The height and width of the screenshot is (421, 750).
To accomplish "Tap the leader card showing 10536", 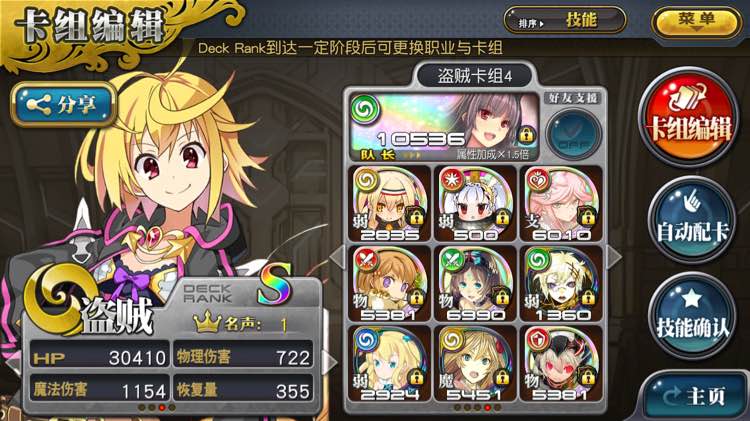I will [445, 126].
